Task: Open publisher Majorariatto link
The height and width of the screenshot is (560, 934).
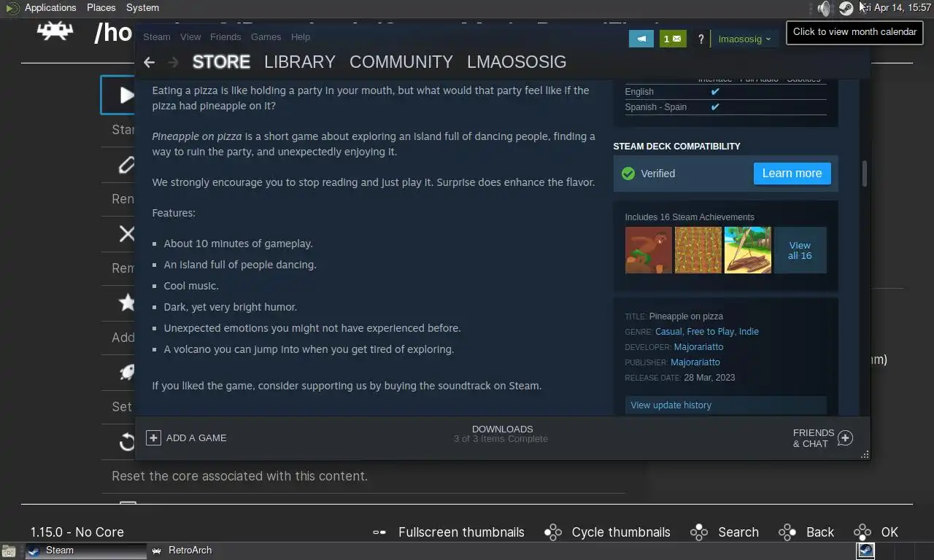Action: (695, 362)
